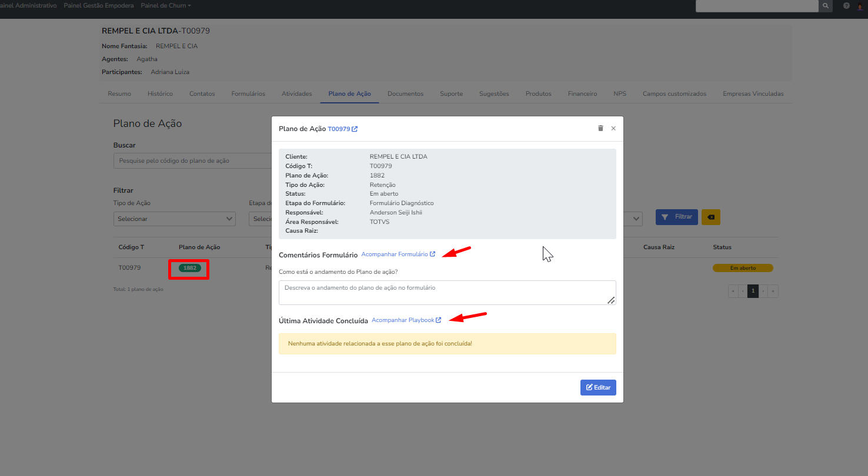The width and height of the screenshot is (868, 476).
Task: Open the T00979 link in dialog header
Action: pos(342,129)
